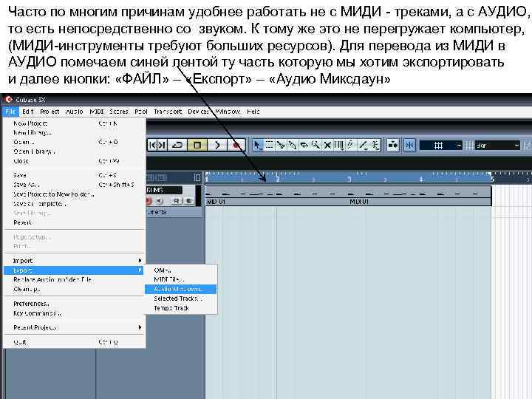Image resolution: width=532 pixels, height=399 pixels.
Task: Go to the right locator transport button
Action: pos(162,146)
